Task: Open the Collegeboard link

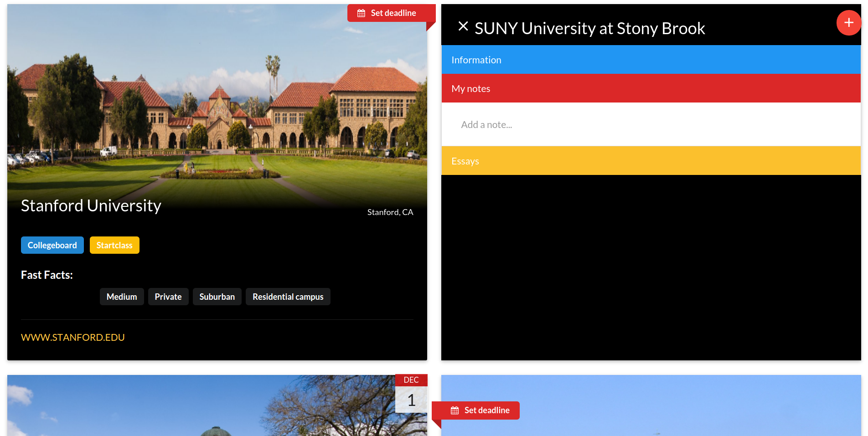Action: click(52, 245)
